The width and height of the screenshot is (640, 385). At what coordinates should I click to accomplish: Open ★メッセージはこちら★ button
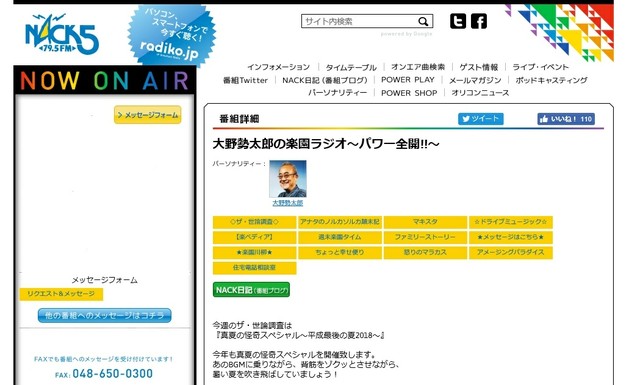(511, 237)
